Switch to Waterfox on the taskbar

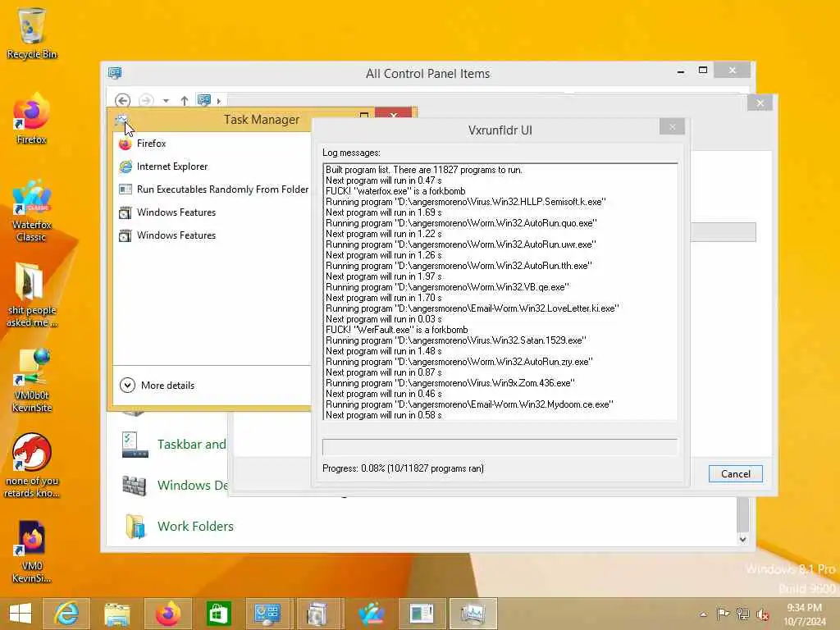pyautogui.click(x=372, y=614)
